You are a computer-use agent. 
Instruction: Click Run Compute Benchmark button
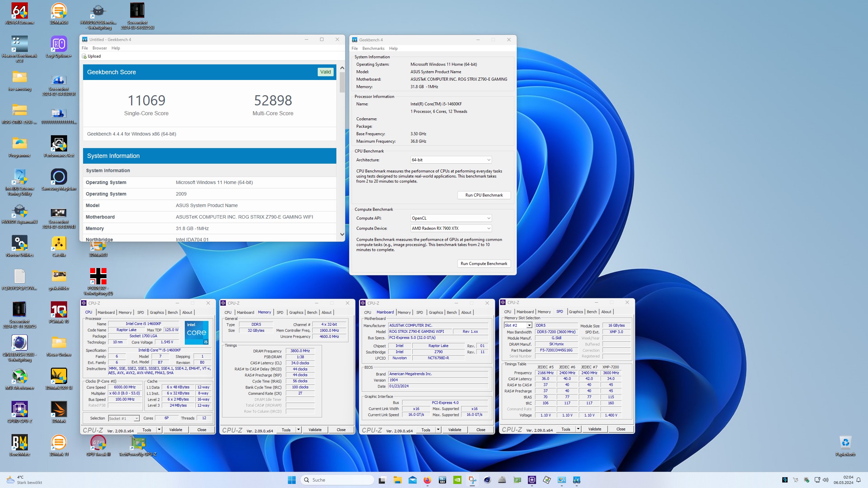(484, 264)
